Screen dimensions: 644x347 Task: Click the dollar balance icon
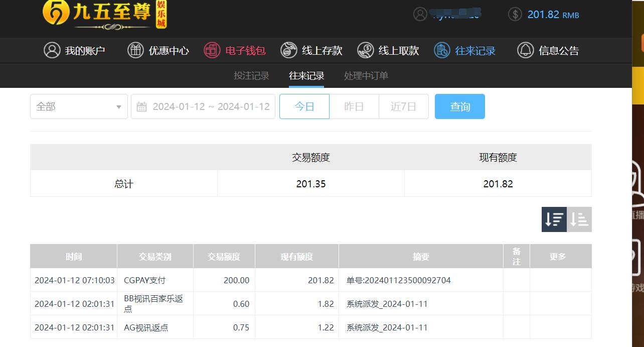click(x=515, y=14)
